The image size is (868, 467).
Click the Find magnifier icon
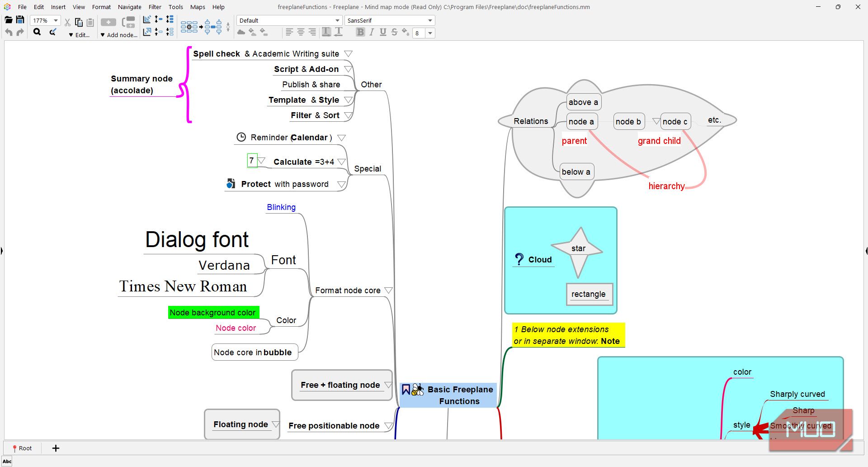(x=37, y=32)
